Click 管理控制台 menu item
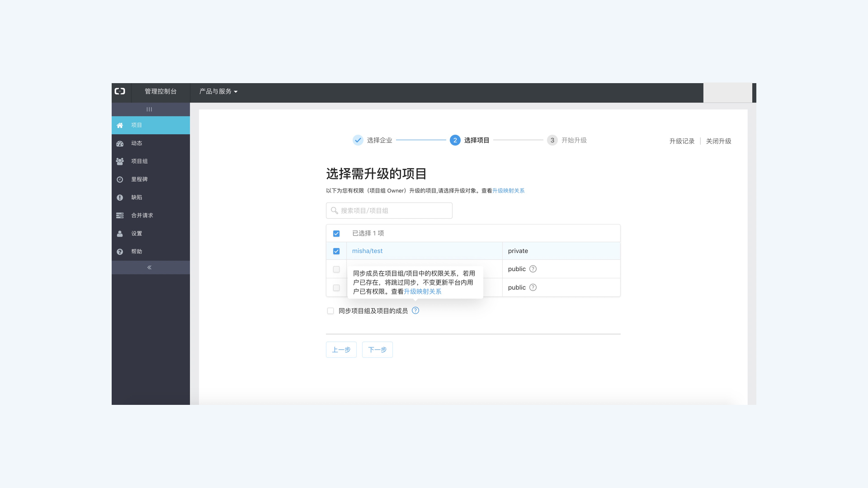 click(160, 91)
